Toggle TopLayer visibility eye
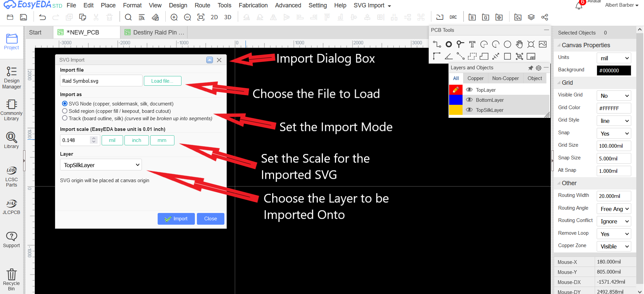This screenshot has width=644, height=294. (x=469, y=90)
